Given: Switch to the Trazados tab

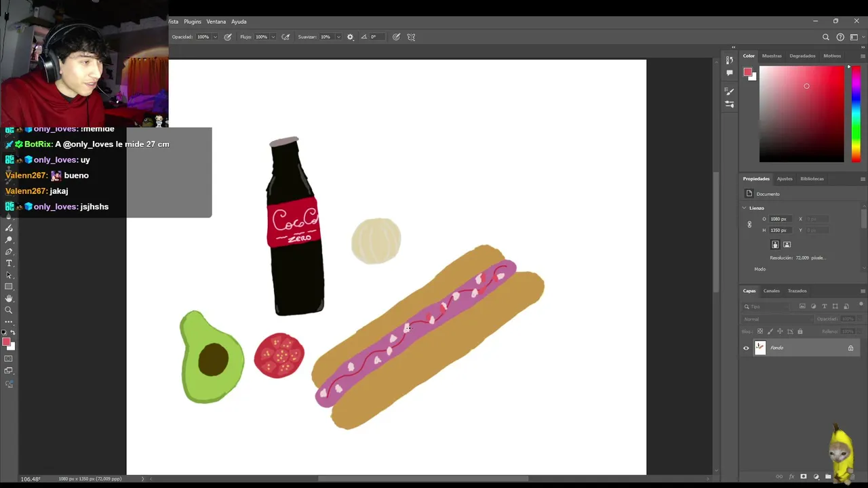Looking at the screenshot, I should [x=797, y=291].
